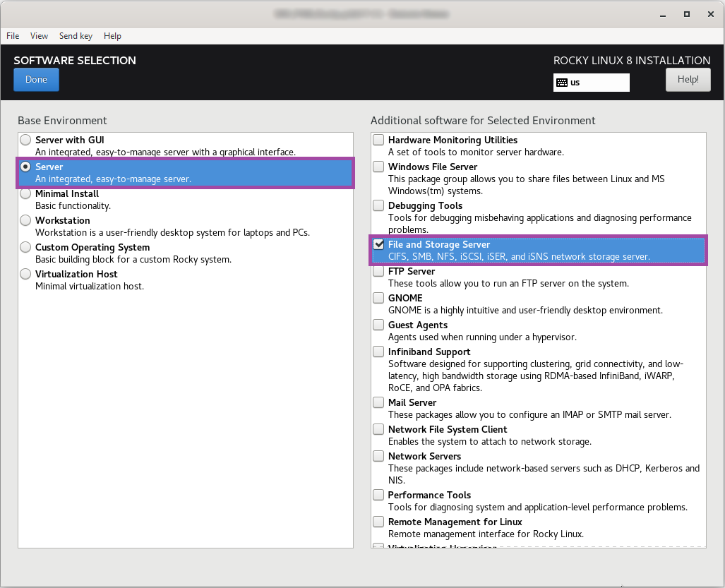This screenshot has height=588, width=725.
Task: Check Mail Server checkbox
Action: [378, 402]
